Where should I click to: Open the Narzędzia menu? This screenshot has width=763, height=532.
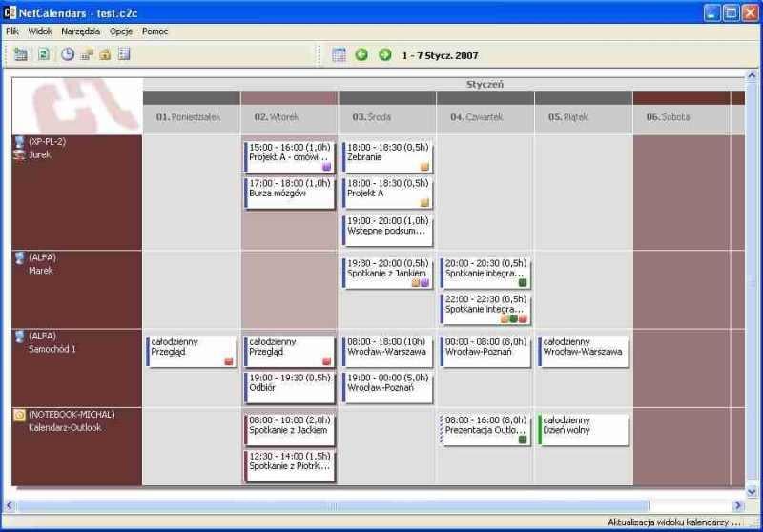coord(80,31)
